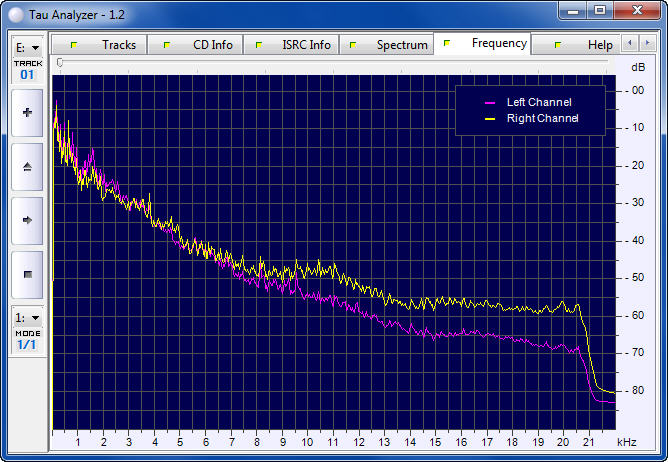Switch to the Tracks tab
668x462 pixels.
(99, 45)
